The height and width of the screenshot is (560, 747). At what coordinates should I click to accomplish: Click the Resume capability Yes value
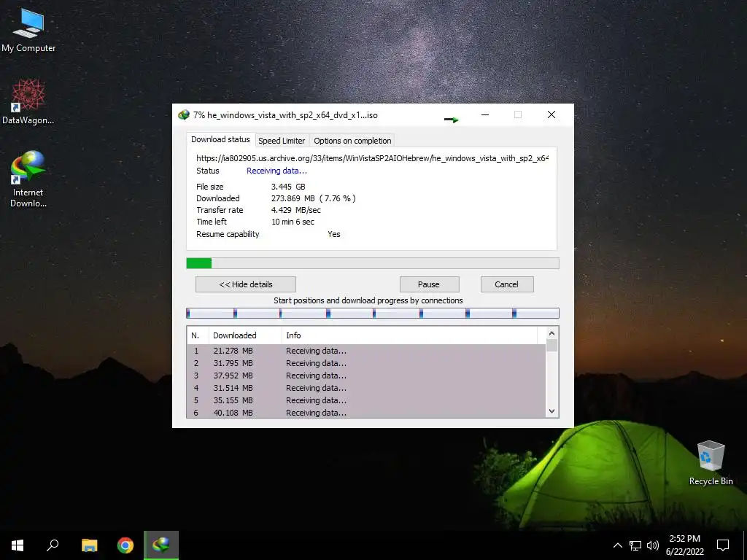click(334, 234)
